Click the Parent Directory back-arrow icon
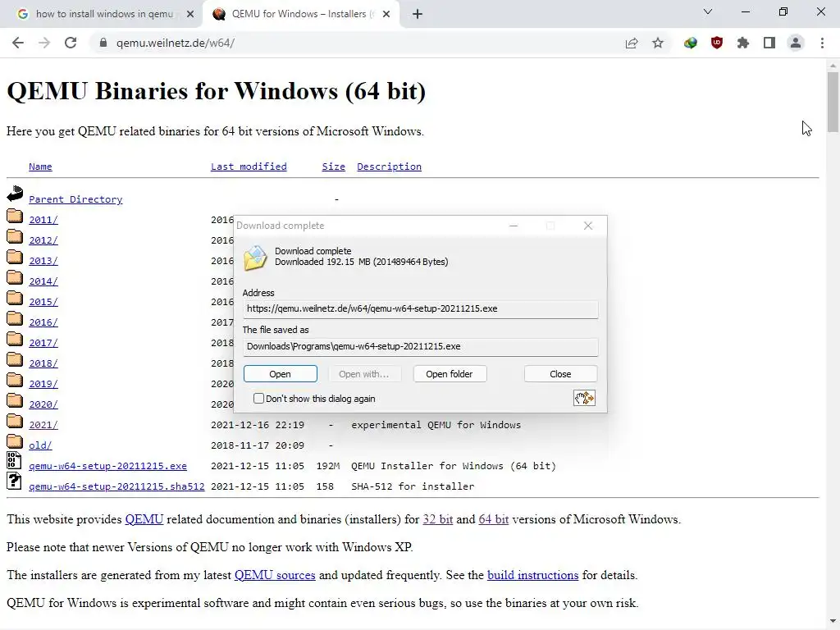 pyautogui.click(x=15, y=194)
